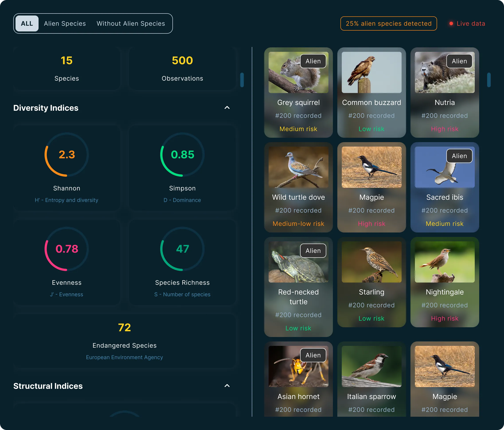Click #200 recorded on Nutria card
The image size is (504, 430).
coord(445,116)
